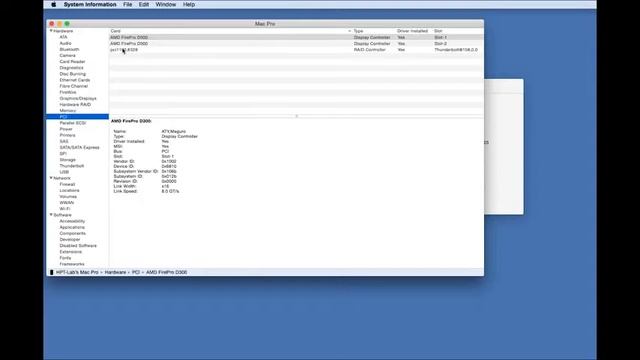This screenshot has height=360, width=640.
Task: Select Volumes under Network
Action: 68,196
